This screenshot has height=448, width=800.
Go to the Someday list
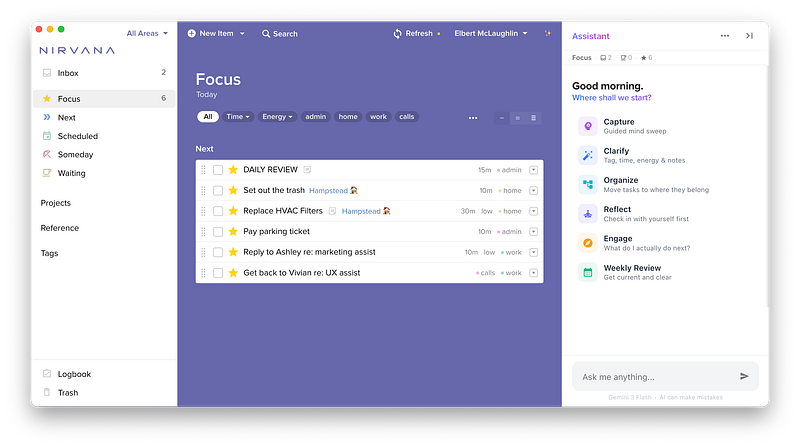tap(75, 155)
